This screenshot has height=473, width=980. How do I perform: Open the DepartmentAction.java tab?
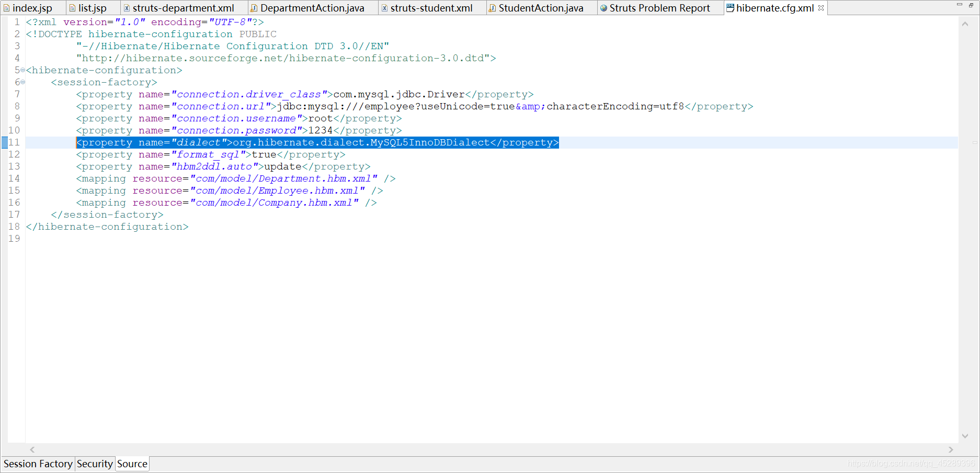(x=312, y=8)
